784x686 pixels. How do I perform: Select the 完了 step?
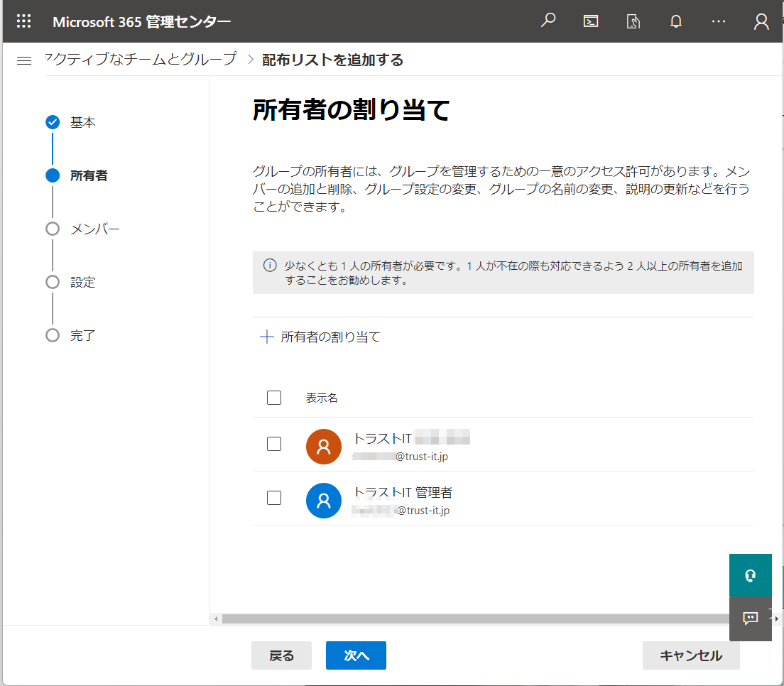point(82,335)
